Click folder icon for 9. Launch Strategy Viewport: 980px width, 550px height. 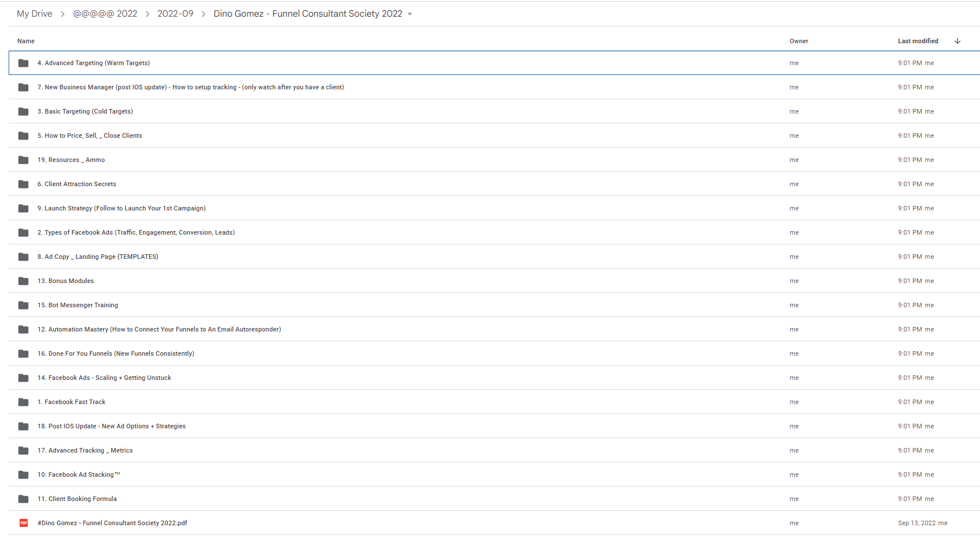pyautogui.click(x=23, y=209)
